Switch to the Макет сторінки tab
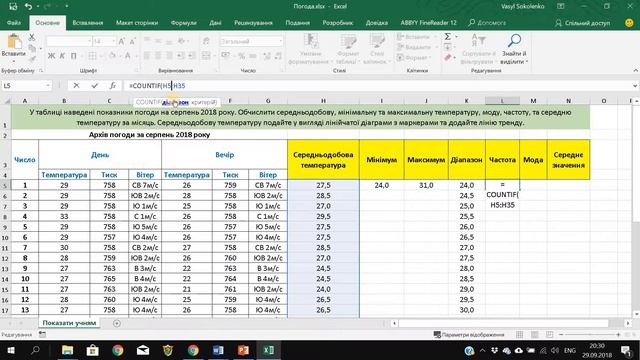This screenshot has height=360, width=640. [x=137, y=23]
